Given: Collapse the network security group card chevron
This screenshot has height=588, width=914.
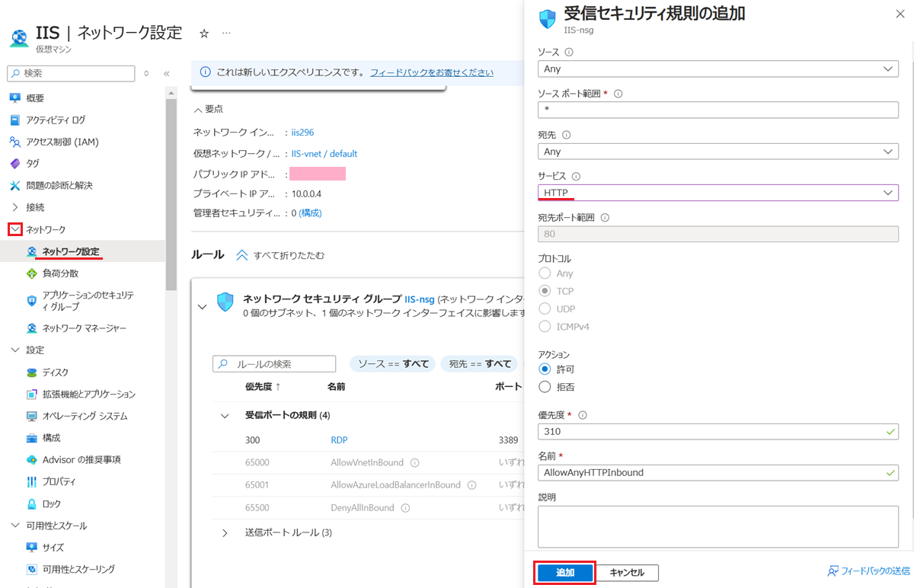Looking at the screenshot, I should pos(202,306).
